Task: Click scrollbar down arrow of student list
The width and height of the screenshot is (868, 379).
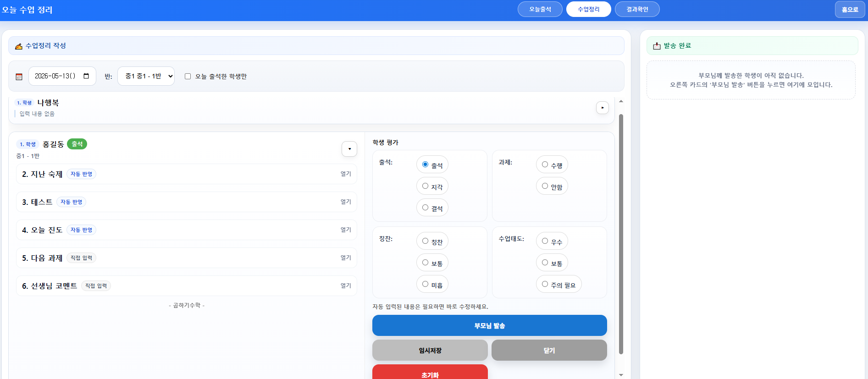Action: [621, 375]
